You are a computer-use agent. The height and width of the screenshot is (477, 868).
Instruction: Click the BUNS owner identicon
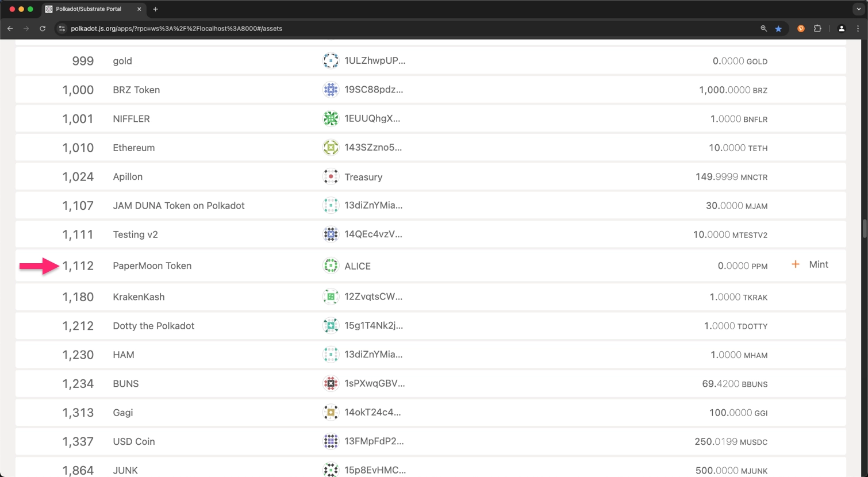[331, 383]
